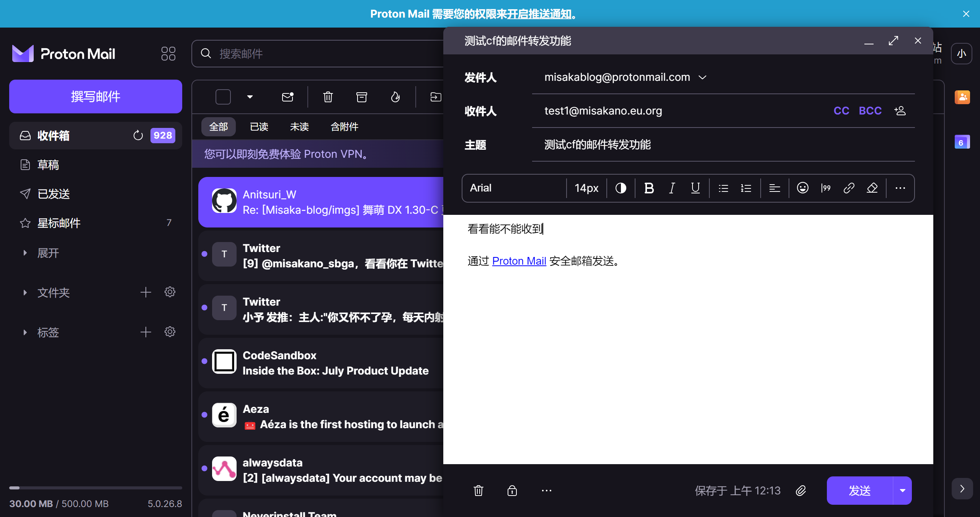This screenshot has height=517, width=980.
Task: Open more formatting options ellipsis
Action: (900, 188)
